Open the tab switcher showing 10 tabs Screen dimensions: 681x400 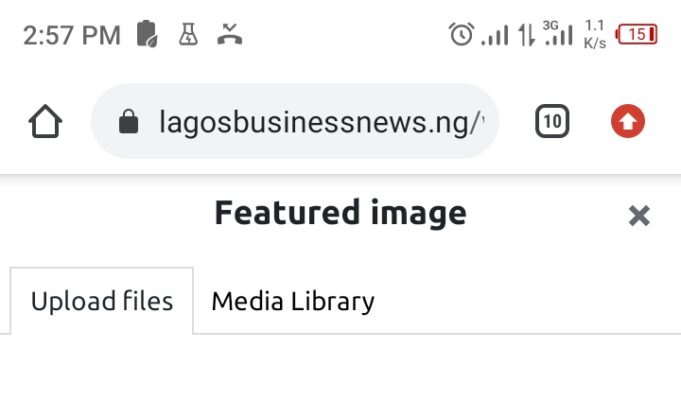pos(552,122)
